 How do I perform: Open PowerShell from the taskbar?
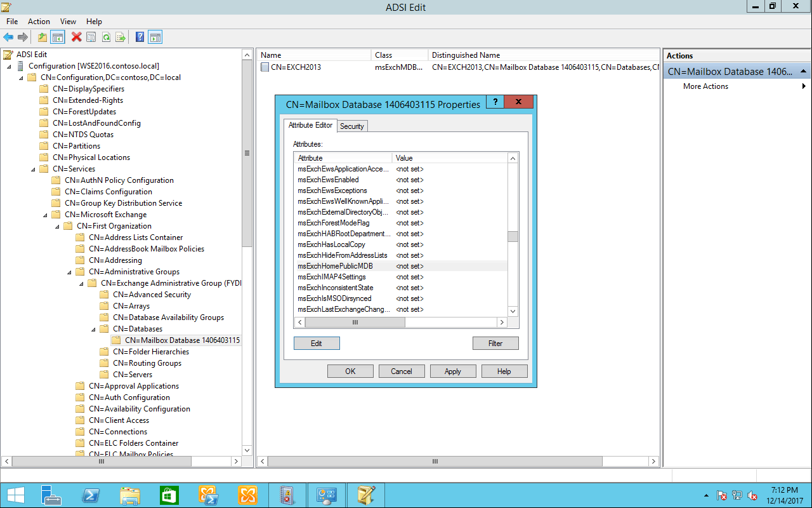tap(91, 495)
